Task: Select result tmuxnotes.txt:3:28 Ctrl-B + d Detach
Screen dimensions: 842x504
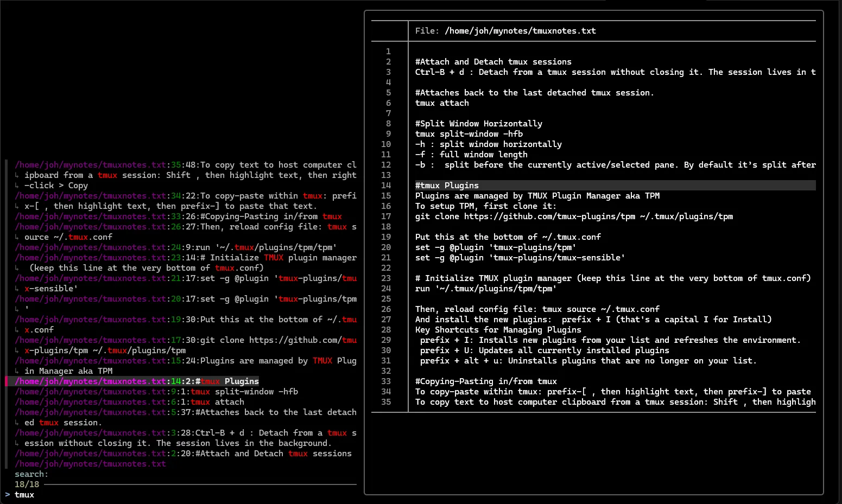Action: [186, 438]
